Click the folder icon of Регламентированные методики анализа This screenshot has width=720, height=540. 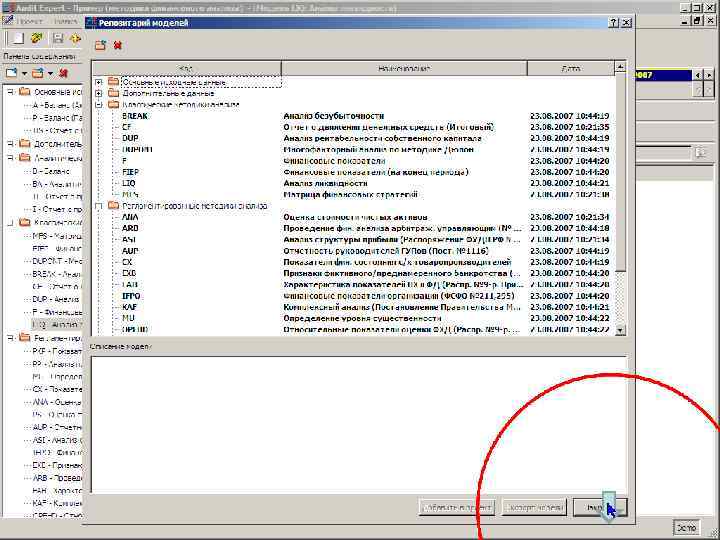click(x=113, y=206)
